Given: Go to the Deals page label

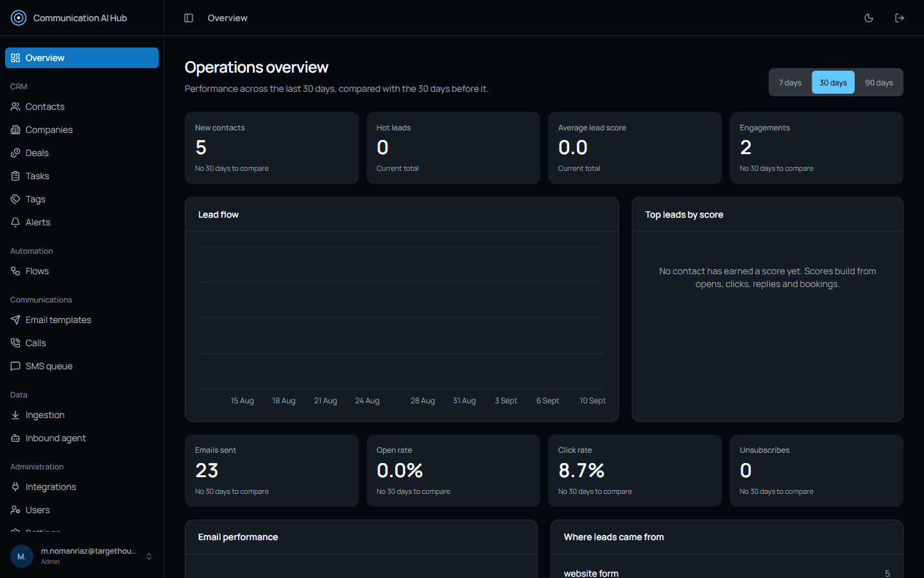Looking at the screenshot, I should 37,153.
